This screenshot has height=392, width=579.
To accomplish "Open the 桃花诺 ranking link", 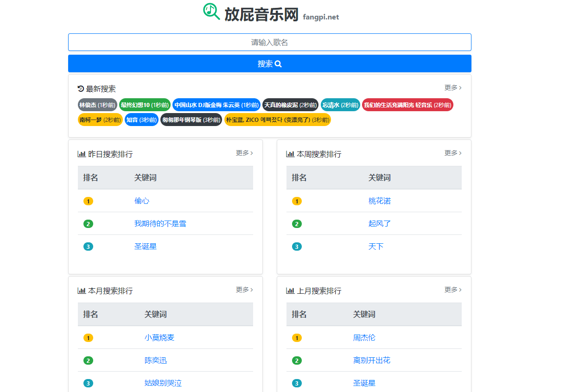I will 381,201.
